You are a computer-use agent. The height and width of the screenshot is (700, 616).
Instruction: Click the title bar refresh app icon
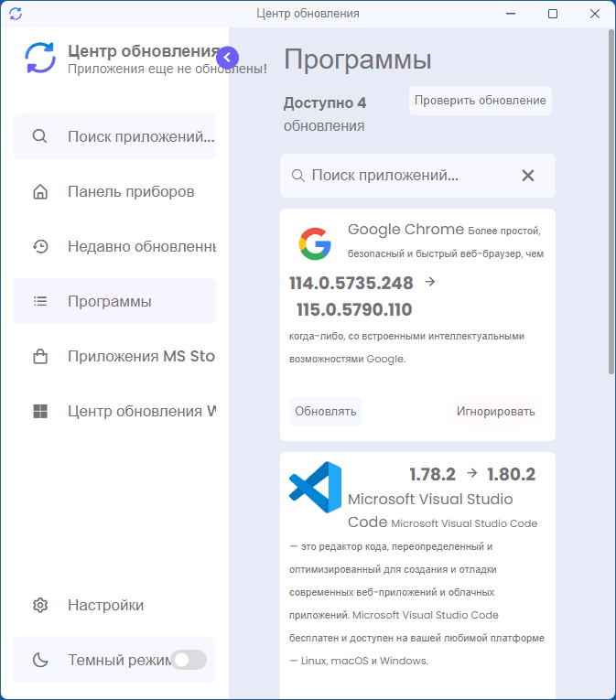tap(16, 14)
